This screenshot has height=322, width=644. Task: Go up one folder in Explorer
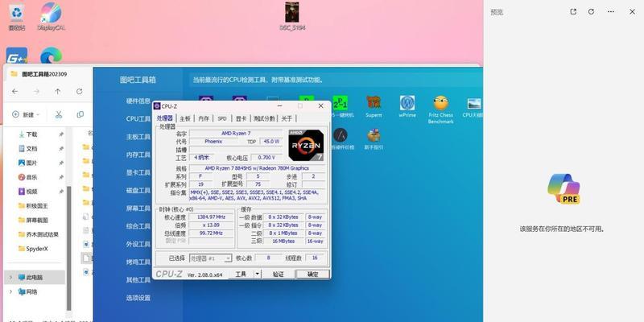(x=58, y=91)
